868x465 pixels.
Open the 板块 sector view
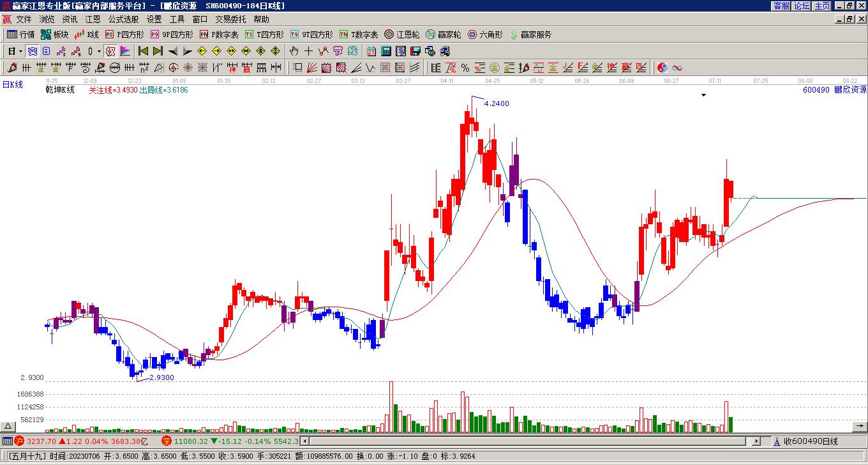coord(54,34)
